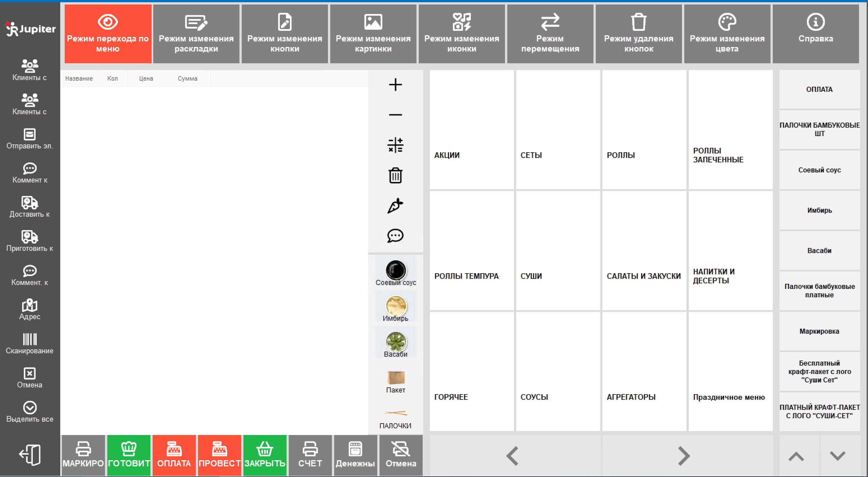Screen dimensions: 868x477
Task: Activate Режим удаления кнопок mode
Action: click(639, 34)
